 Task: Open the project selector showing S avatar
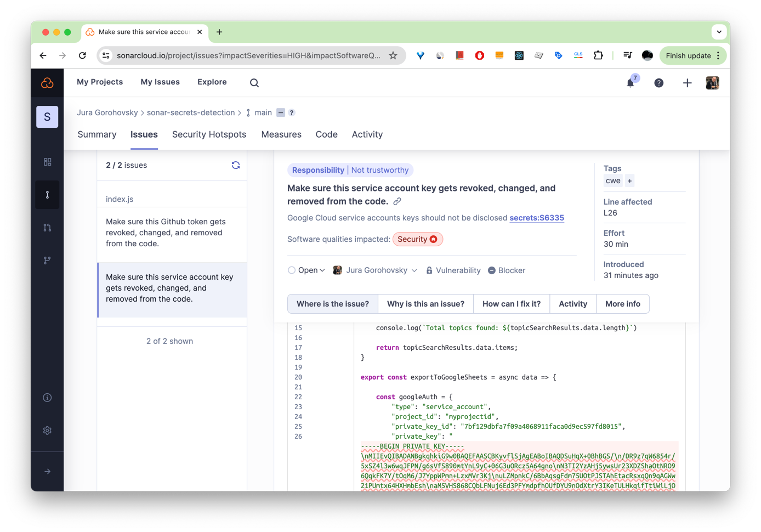[47, 117]
